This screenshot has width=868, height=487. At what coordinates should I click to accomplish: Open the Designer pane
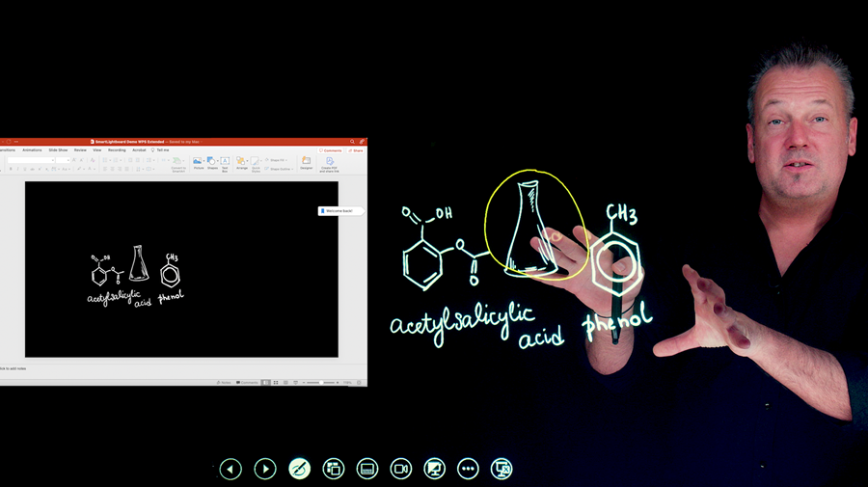(x=306, y=162)
